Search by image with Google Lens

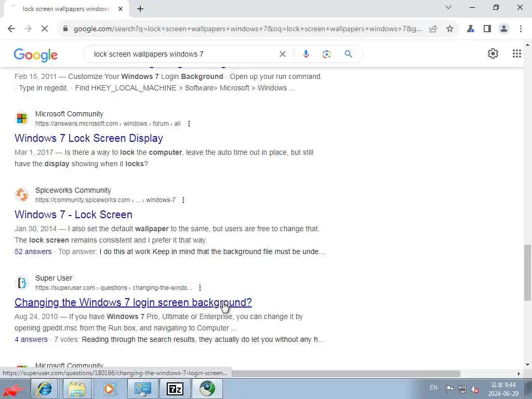pos(326,54)
